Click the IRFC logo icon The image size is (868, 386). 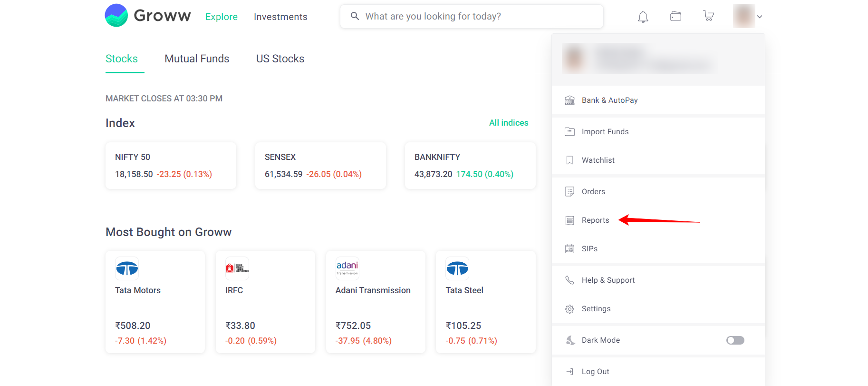237,268
